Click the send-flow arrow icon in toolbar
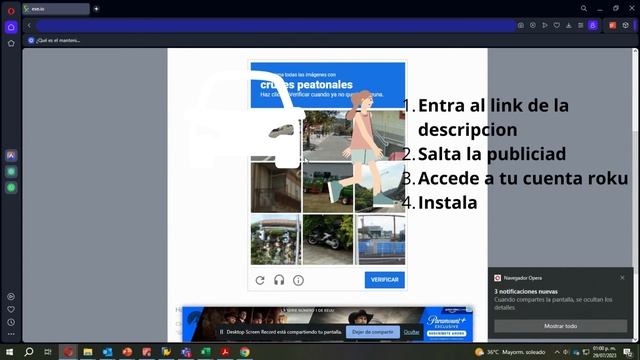This screenshot has height=360, width=640. [x=544, y=25]
